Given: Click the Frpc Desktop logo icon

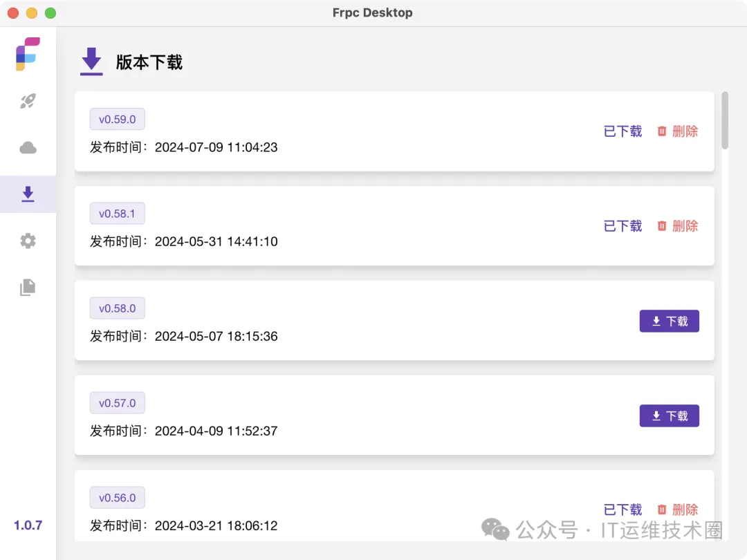Looking at the screenshot, I should (28, 54).
